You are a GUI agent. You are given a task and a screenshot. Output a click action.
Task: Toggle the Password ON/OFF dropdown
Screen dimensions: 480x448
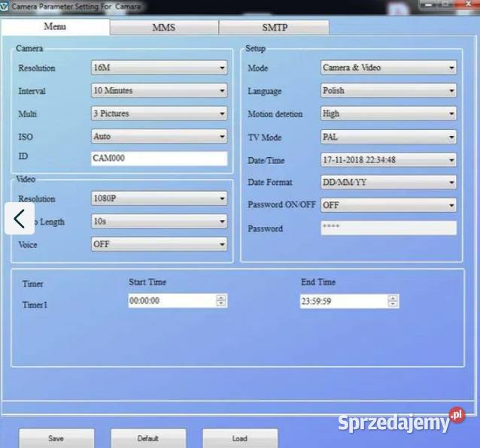click(x=388, y=204)
